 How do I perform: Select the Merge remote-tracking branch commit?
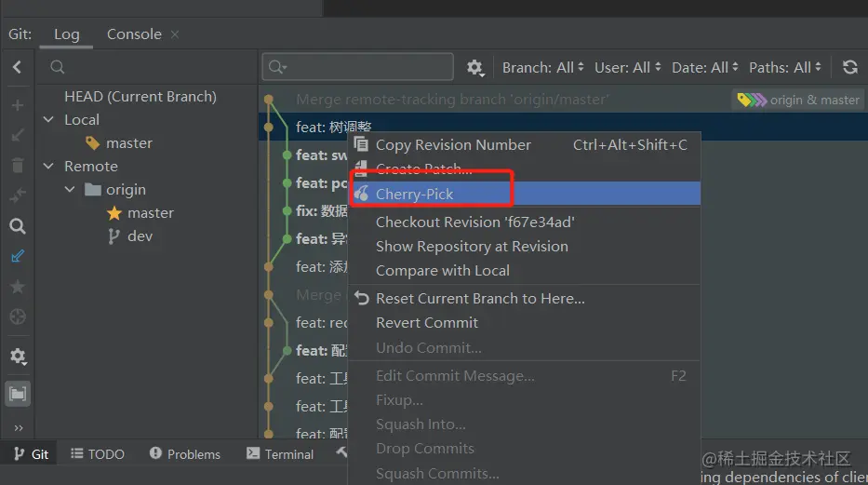[x=452, y=99]
